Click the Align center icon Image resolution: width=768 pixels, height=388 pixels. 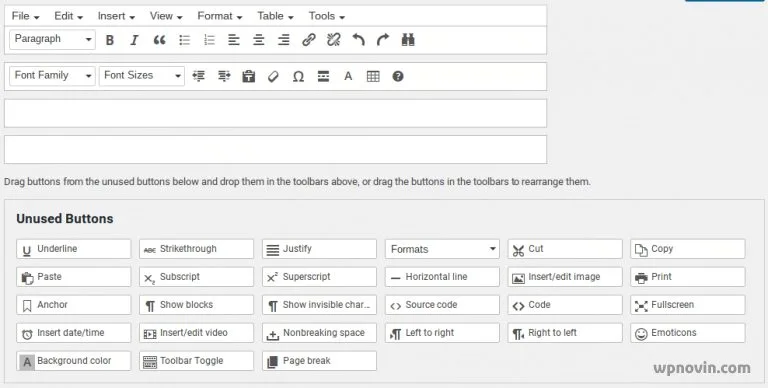pyautogui.click(x=259, y=40)
